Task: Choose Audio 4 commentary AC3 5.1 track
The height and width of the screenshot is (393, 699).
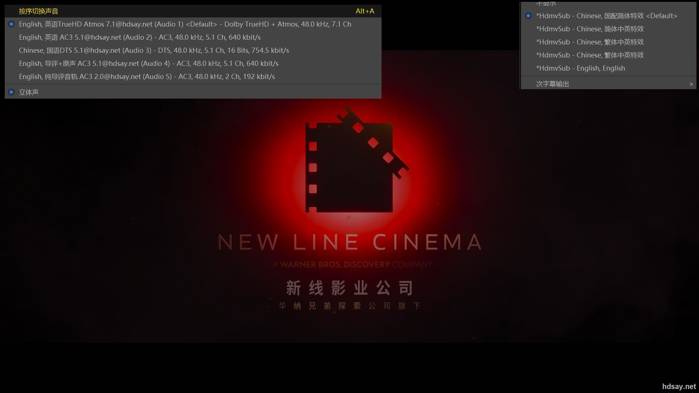Action: pos(193,63)
